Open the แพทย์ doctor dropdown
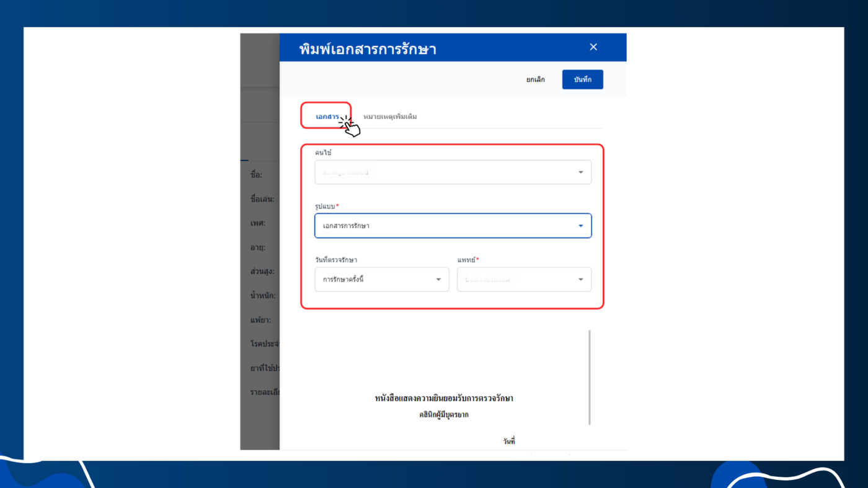 524,280
